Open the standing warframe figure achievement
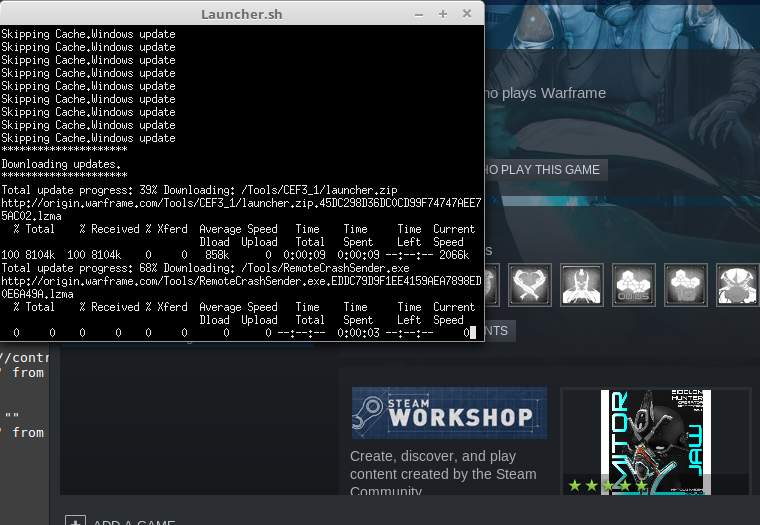Image resolution: width=760 pixels, height=525 pixels. (x=581, y=285)
